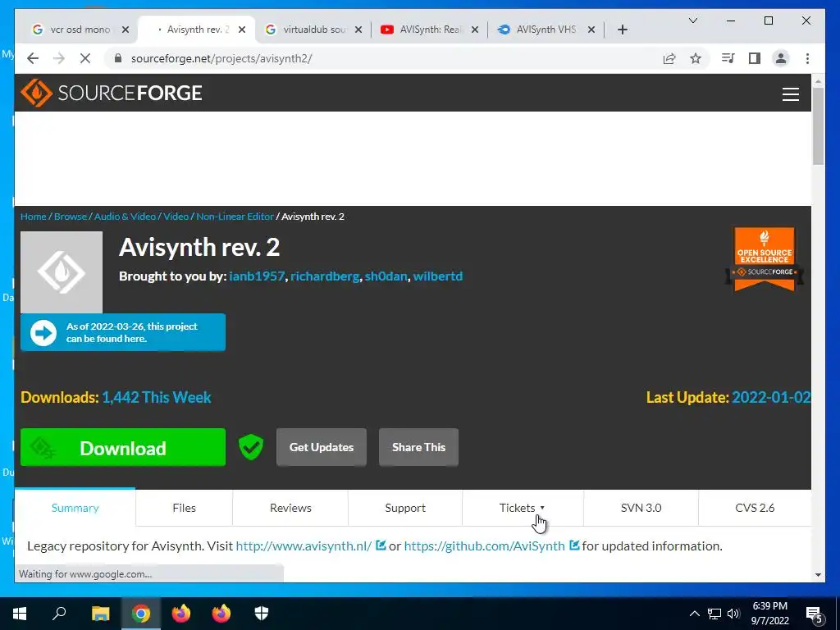Open wilbertd profile link
Viewport: 840px width, 630px height.
(438, 276)
